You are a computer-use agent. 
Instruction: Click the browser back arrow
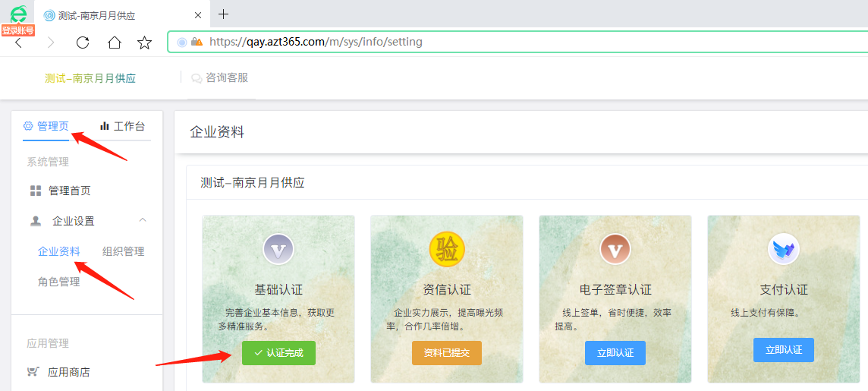[19, 43]
